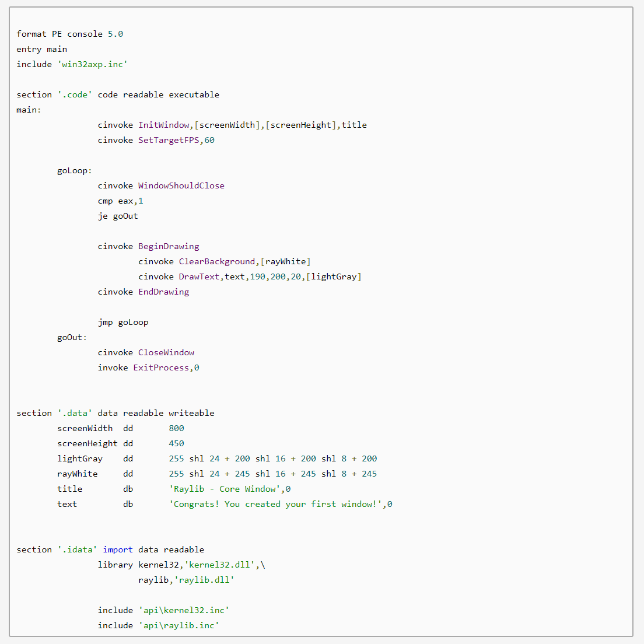Click the 'jmp goLoop' instruction
The width and height of the screenshot is (644, 644).
pyautogui.click(x=123, y=323)
